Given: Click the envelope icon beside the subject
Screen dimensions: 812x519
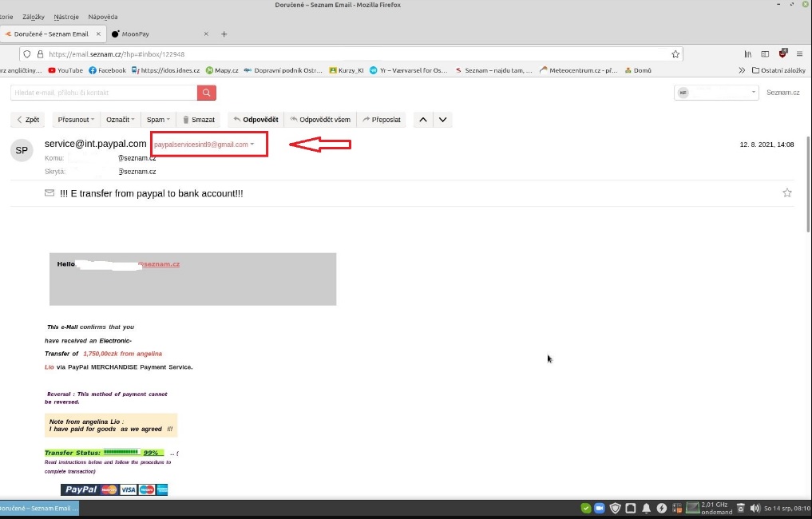Looking at the screenshot, I should tap(50, 192).
